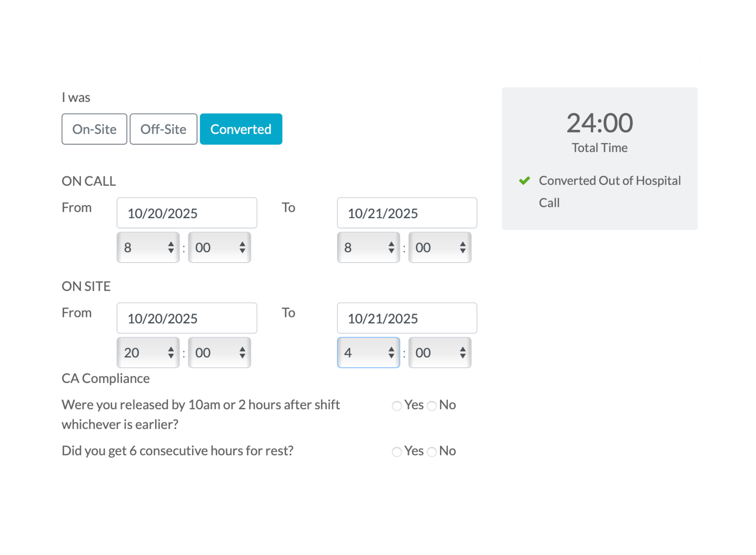Click the Total Time label

(x=600, y=148)
